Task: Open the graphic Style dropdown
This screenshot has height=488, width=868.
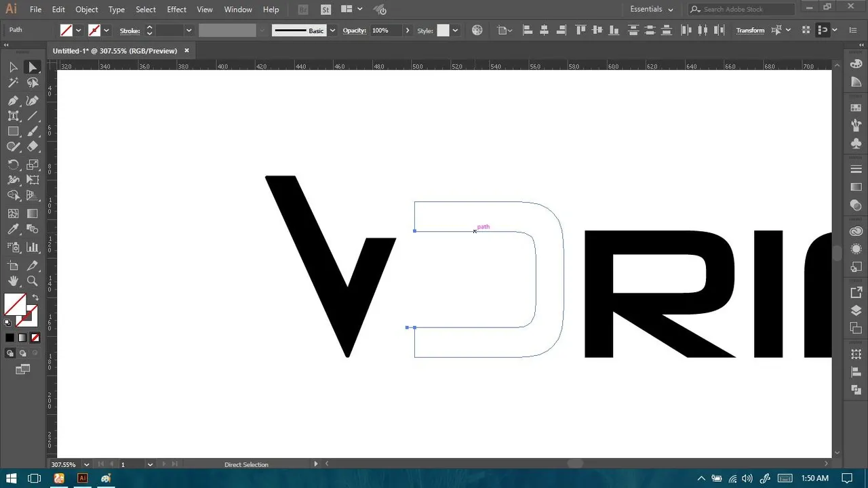Action: 455,30
